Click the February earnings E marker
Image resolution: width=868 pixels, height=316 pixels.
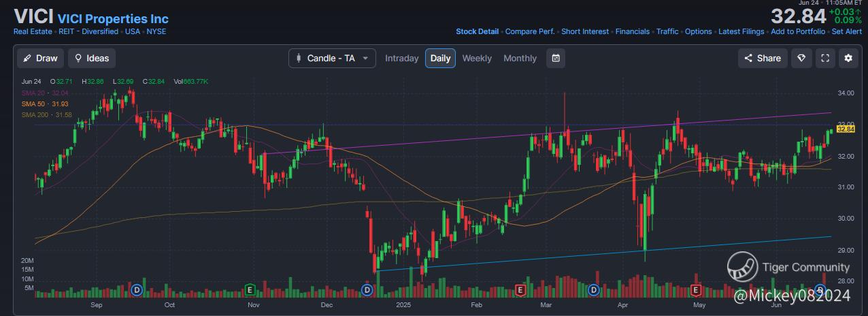point(520,290)
